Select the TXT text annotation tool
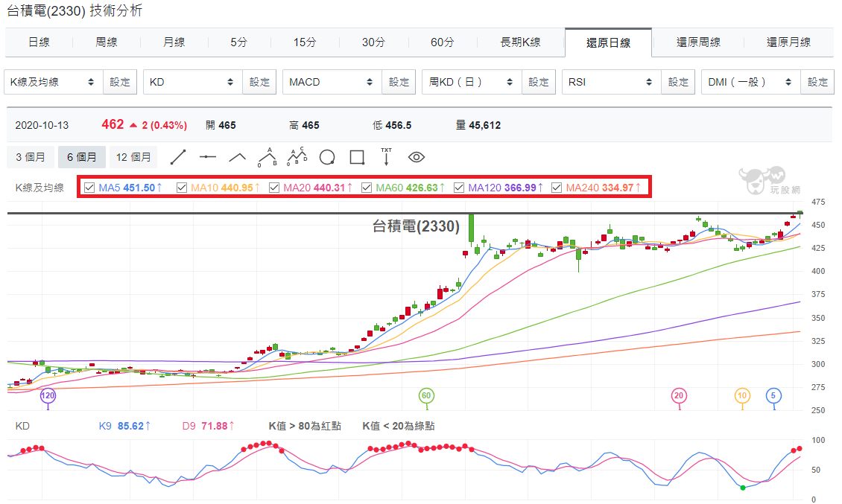 [386, 157]
